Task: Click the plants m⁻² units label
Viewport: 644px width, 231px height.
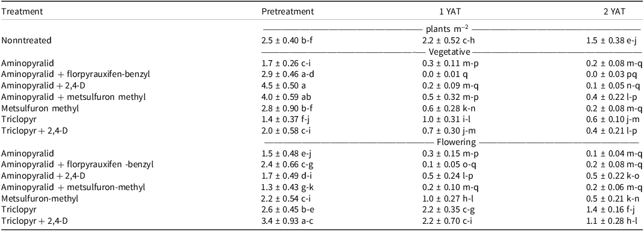Action: pos(449,29)
